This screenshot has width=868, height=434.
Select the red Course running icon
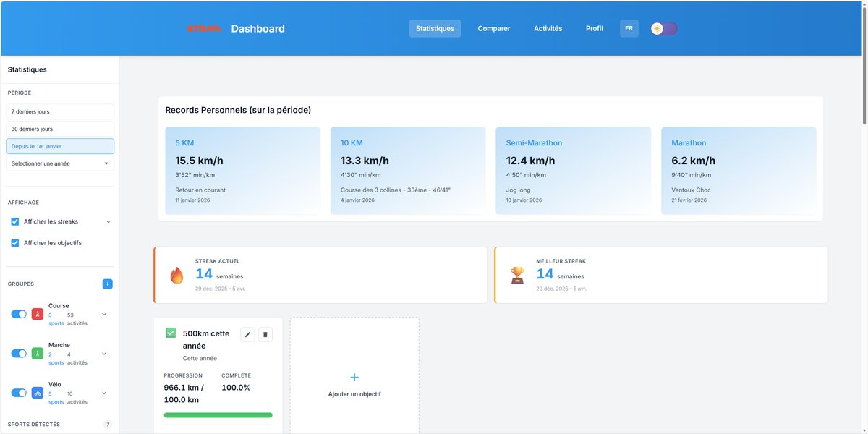click(37, 314)
